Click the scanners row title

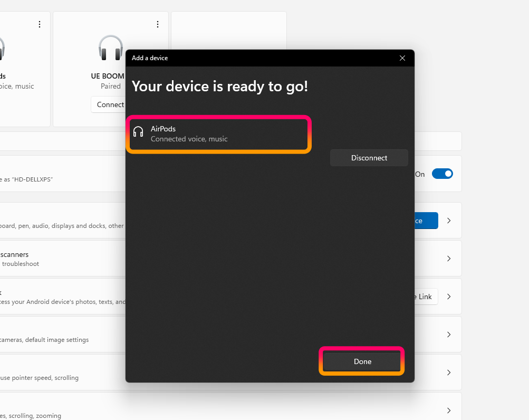14,254
